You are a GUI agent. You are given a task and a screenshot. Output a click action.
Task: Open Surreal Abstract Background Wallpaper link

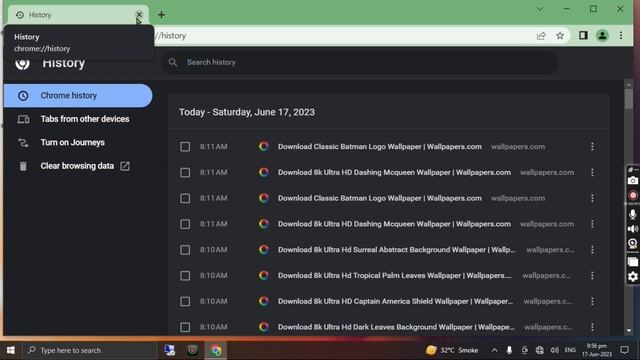click(x=396, y=250)
